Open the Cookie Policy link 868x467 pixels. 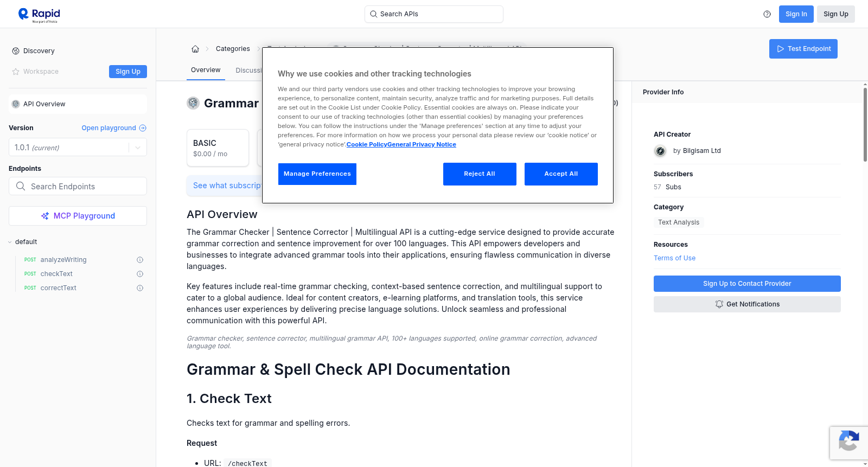click(367, 145)
